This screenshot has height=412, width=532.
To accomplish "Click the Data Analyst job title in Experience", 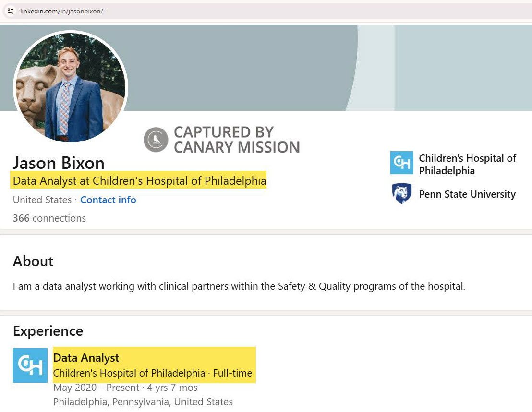I will click(x=86, y=357).
